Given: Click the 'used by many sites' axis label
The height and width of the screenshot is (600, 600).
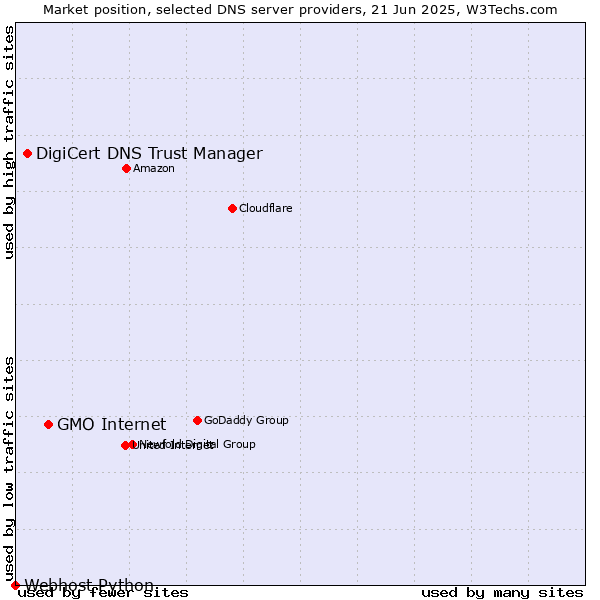Looking at the screenshot, I should (x=502, y=593).
